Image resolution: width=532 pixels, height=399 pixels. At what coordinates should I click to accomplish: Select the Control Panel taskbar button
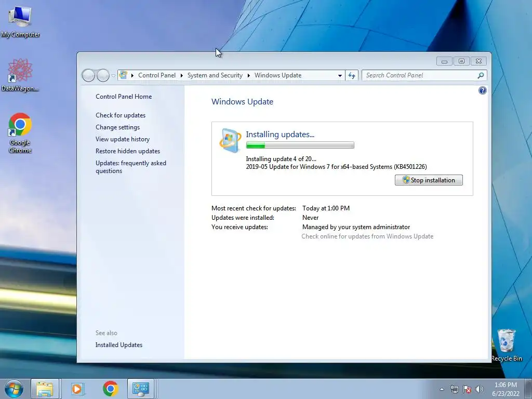140,389
